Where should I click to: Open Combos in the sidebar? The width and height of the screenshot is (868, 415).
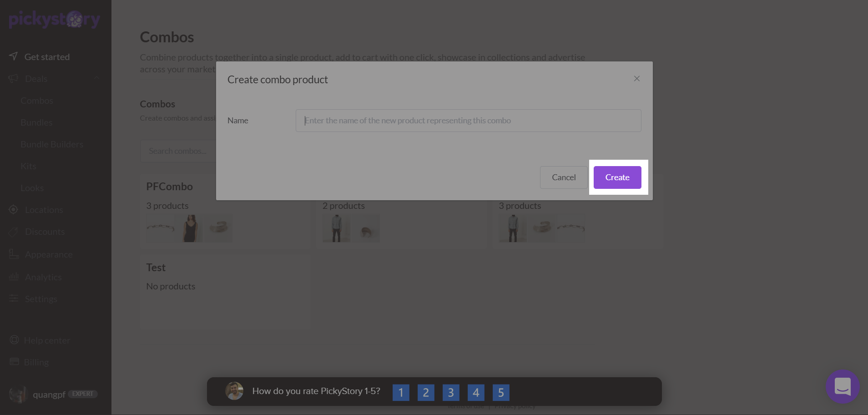[37, 101]
